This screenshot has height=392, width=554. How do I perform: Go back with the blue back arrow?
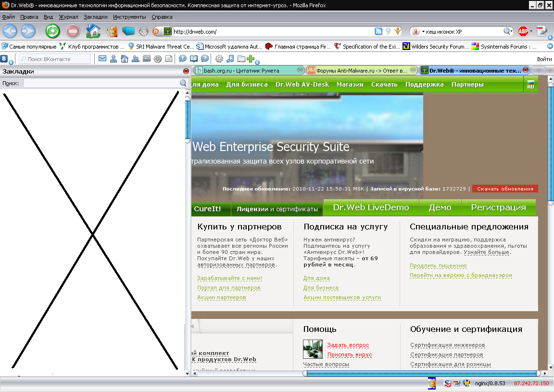click(x=10, y=31)
